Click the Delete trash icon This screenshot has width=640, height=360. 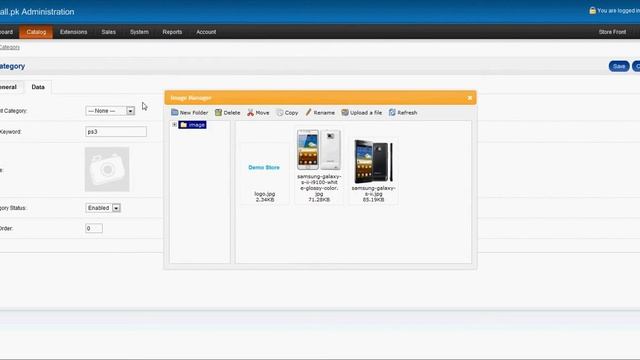tap(218, 112)
